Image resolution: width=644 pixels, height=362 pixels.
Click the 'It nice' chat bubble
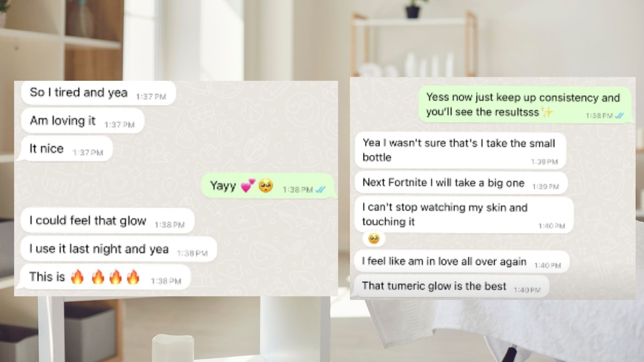coord(66,149)
